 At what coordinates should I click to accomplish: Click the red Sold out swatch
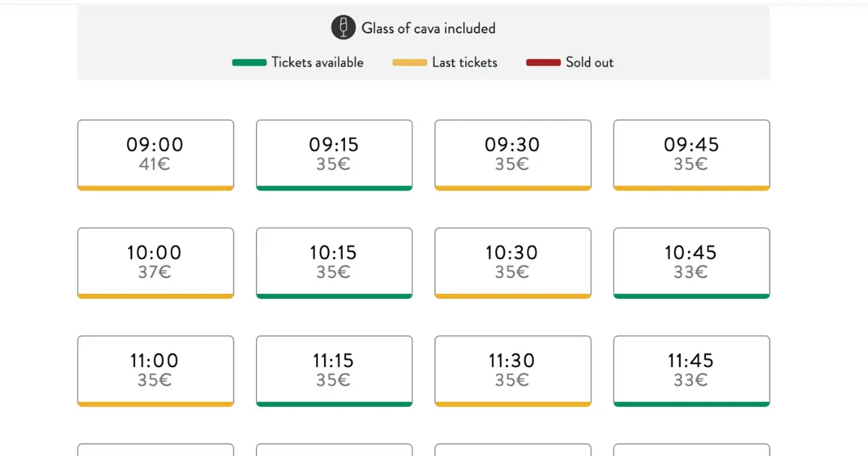543,63
